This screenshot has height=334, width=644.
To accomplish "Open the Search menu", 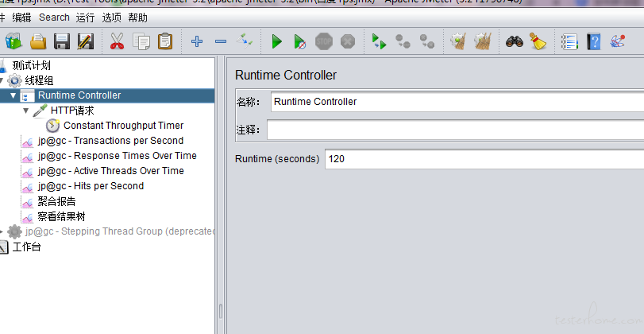I will [54, 17].
